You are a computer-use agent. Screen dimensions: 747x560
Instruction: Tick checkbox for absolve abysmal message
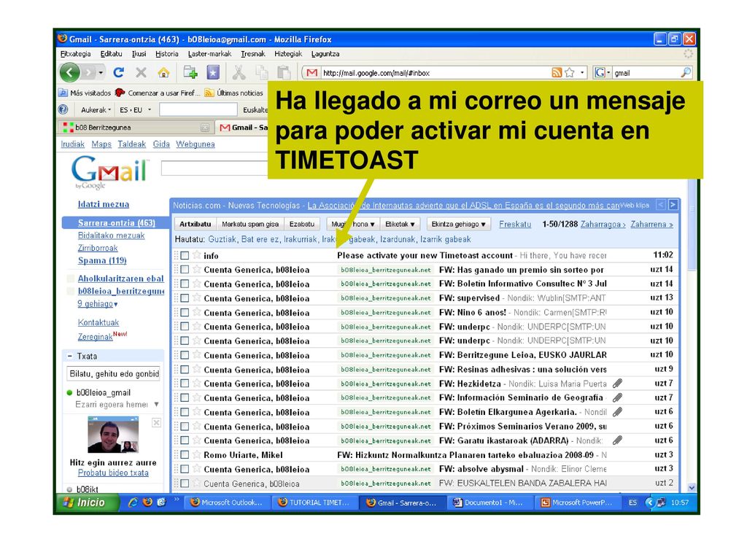[185, 469]
